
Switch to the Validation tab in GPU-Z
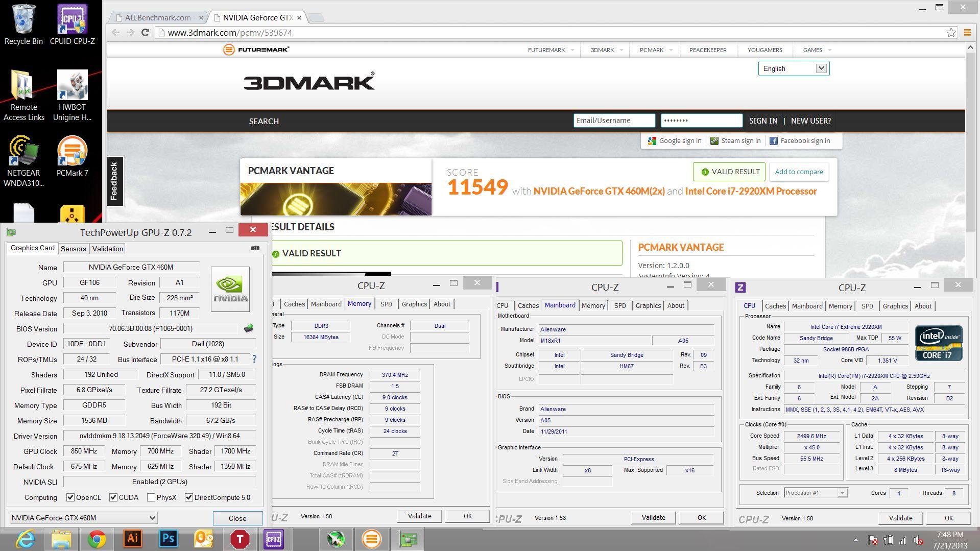[x=107, y=249]
